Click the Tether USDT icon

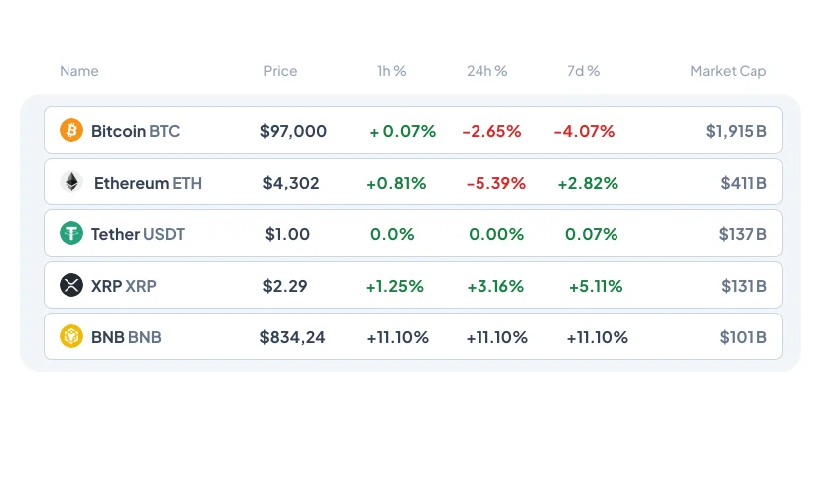pyautogui.click(x=71, y=234)
